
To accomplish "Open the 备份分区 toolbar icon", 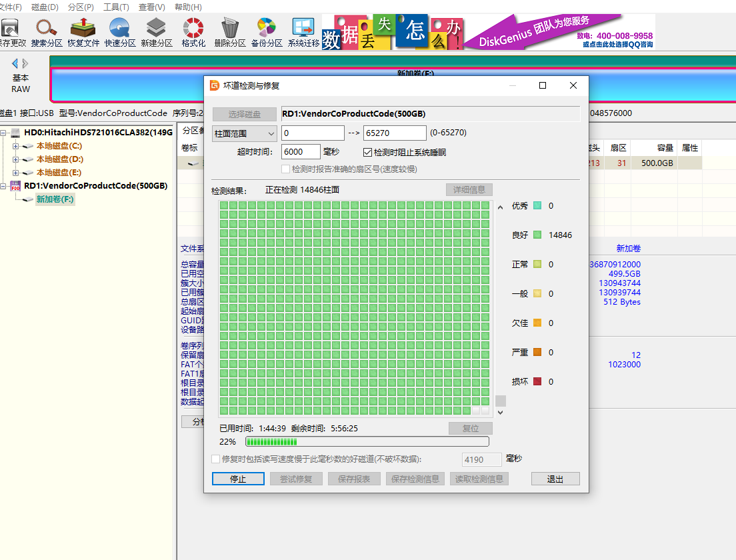I will (267, 33).
